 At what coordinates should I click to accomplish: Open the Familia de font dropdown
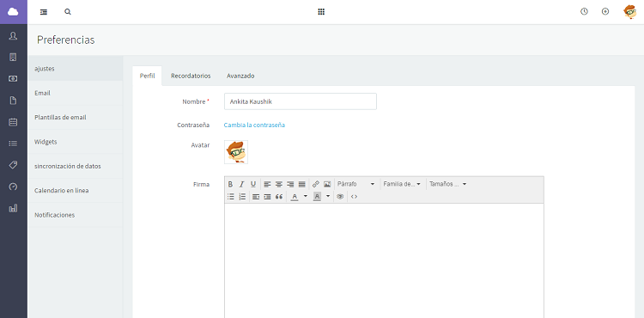click(402, 184)
